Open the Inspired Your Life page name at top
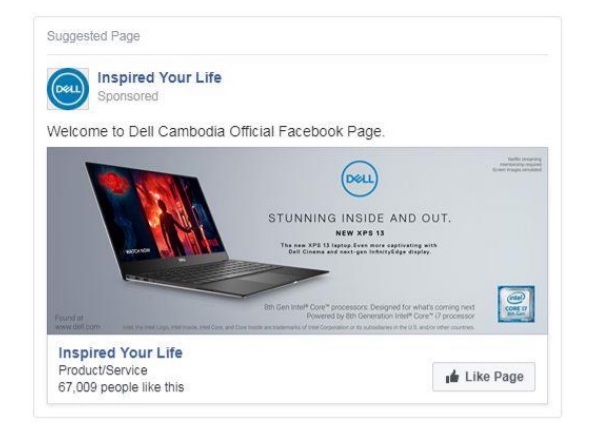Viewport: 595px width, 434px height. coord(159,78)
